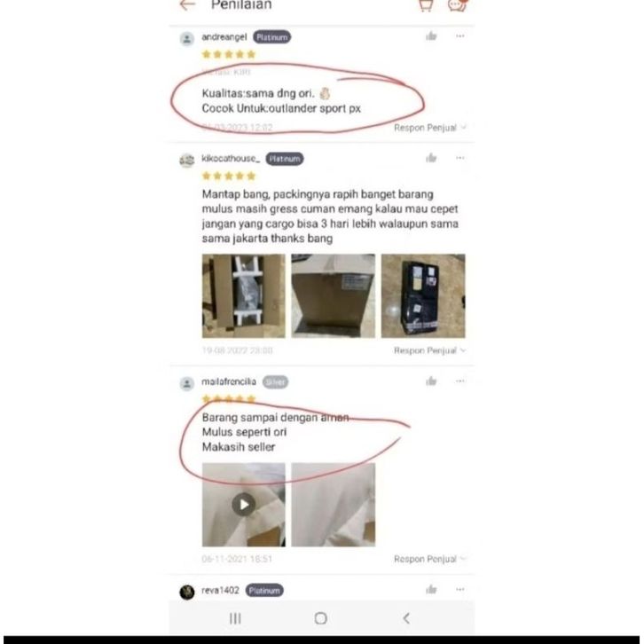
Task: Open more options on mailafrencilia's review
Action: [x=460, y=381]
